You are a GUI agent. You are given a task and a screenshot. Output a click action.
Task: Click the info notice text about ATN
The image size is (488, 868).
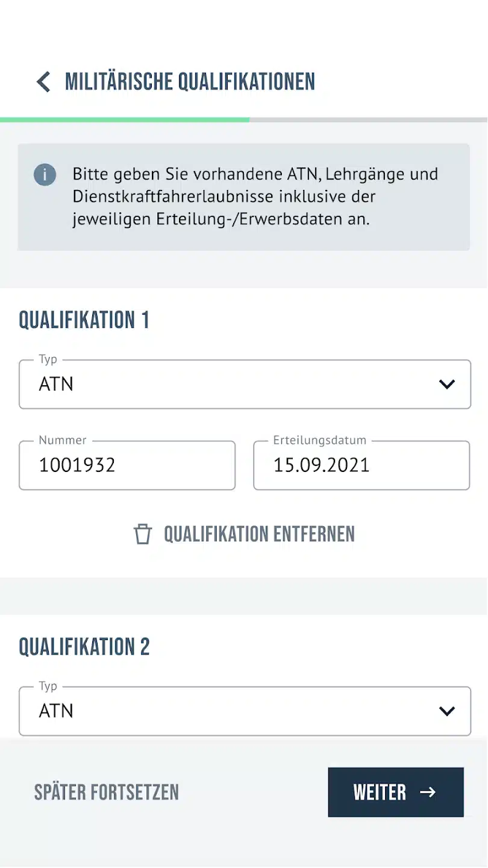coord(255,197)
